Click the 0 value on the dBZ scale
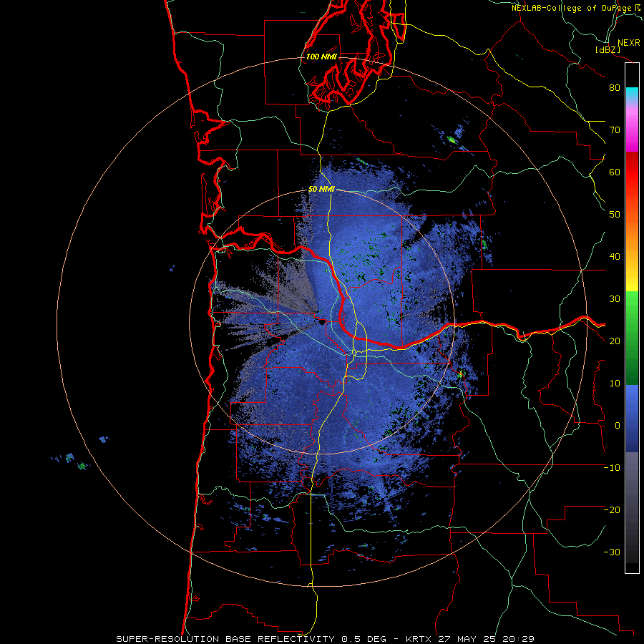644x644 pixels. (x=618, y=426)
